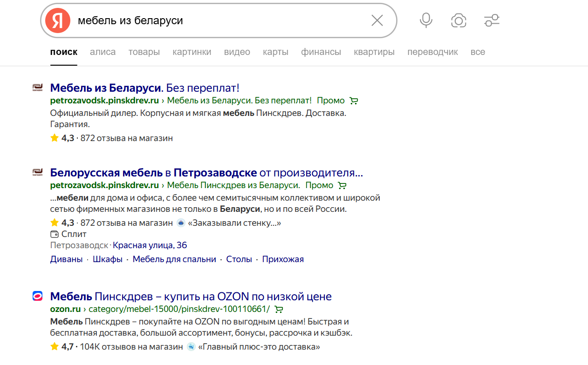Open image search with camera icon
The image size is (588, 365).
coord(458,20)
